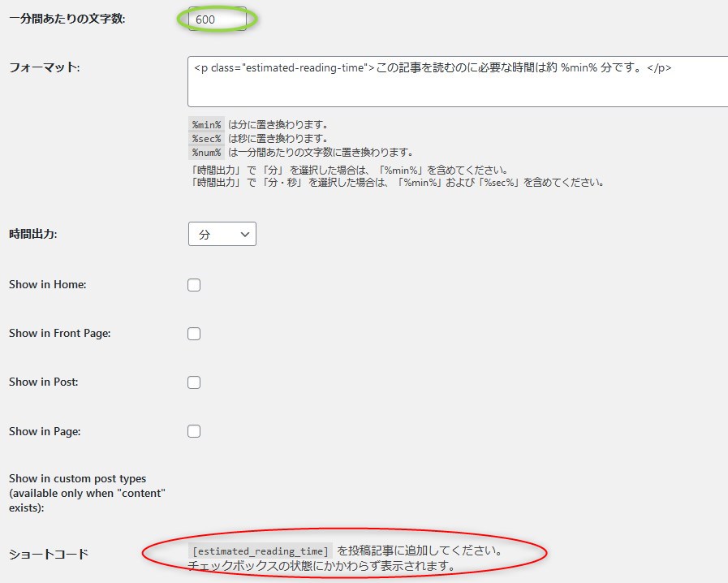Image resolution: width=728 pixels, height=583 pixels.
Task: Click the Show in Post label
Action: click(44, 382)
